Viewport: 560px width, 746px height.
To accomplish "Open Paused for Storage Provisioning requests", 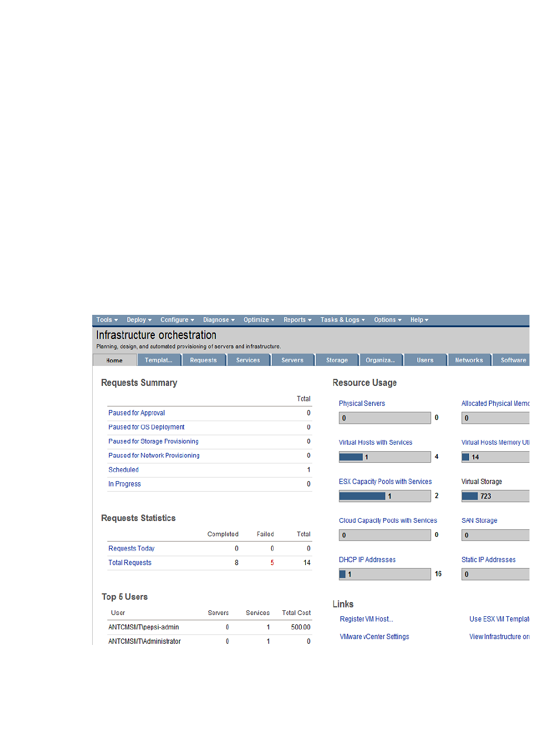I will pos(154,441).
